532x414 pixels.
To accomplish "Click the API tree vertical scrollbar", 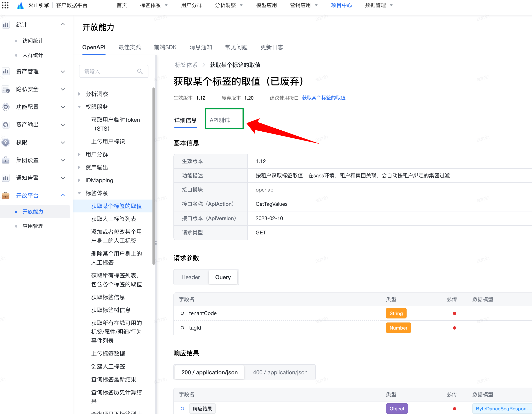I will (x=154, y=176).
